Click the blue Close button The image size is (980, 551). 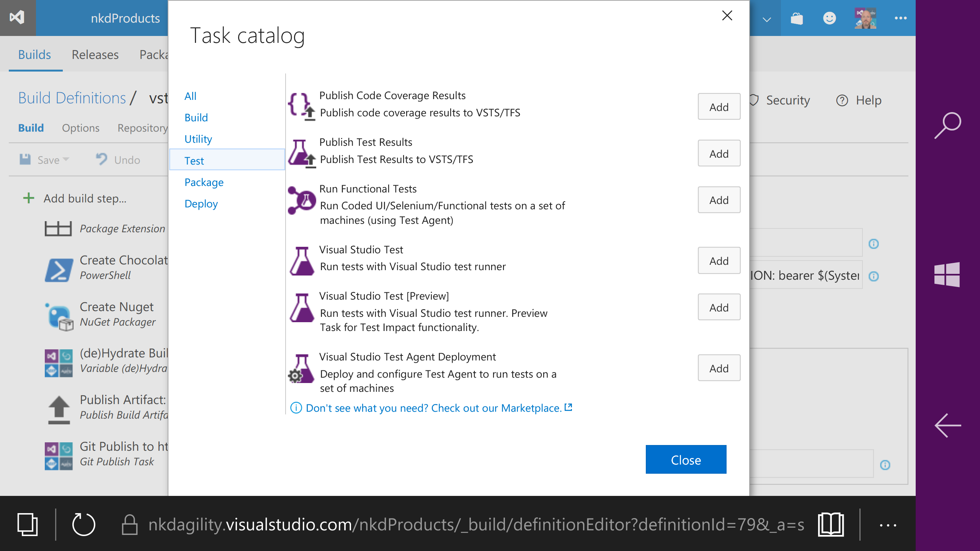click(686, 460)
